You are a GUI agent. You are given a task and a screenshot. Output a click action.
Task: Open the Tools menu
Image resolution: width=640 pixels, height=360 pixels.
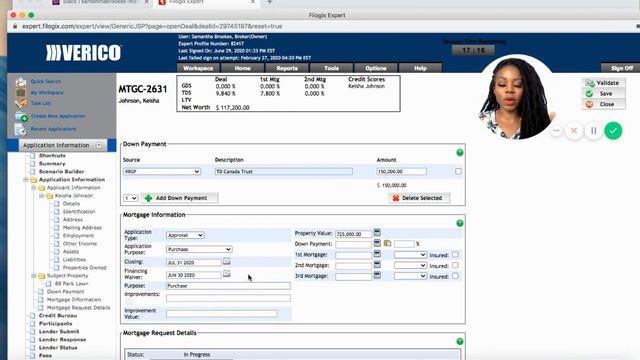(x=331, y=68)
